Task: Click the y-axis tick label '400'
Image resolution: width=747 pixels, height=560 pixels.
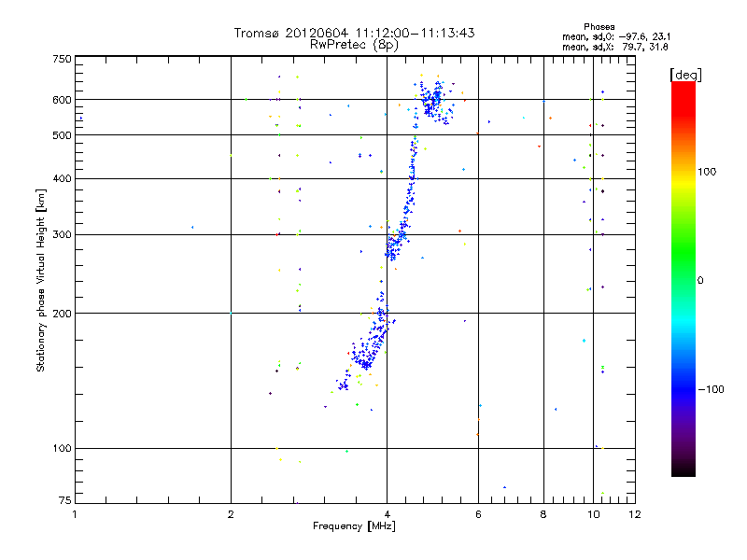Action: 62,178
